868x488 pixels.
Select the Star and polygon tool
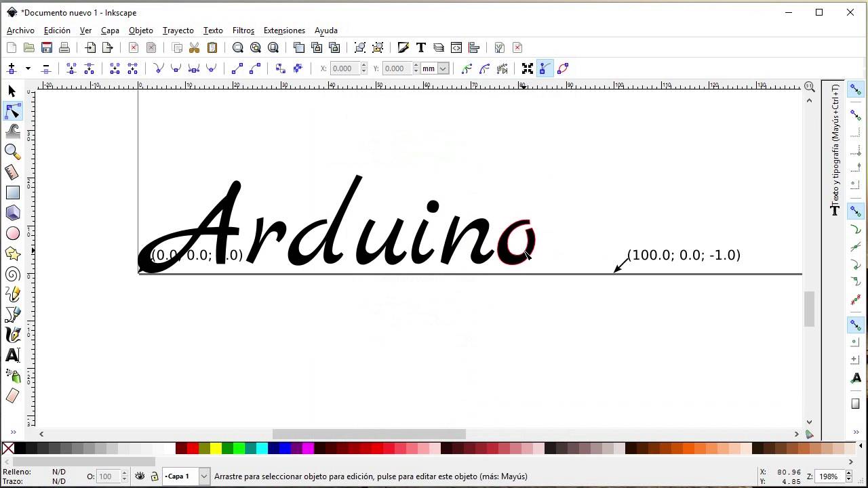[x=12, y=253]
